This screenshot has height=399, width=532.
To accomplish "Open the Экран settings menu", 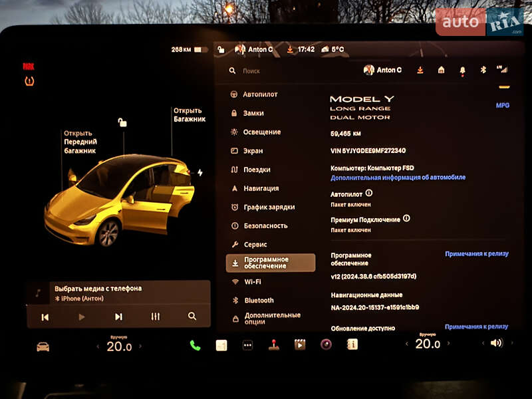I will (247, 151).
